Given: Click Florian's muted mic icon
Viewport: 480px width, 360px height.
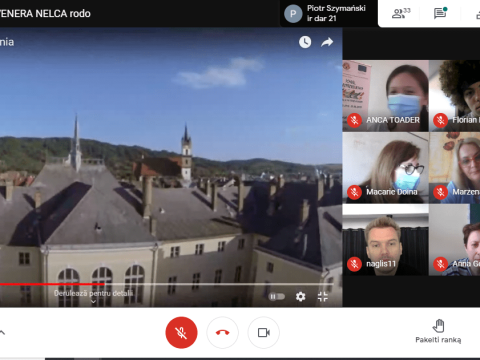Looking at the screenshot, I should [x=440, y=120].
